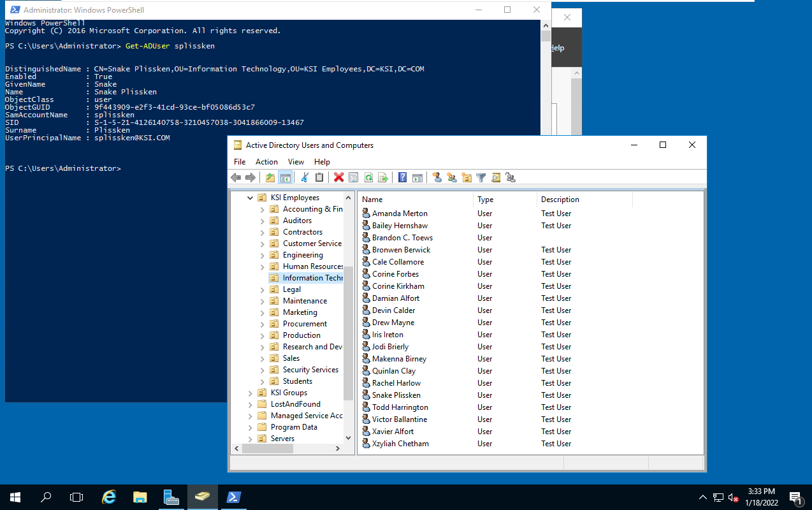Click PowerShell icon on taskbar
This screenshot has height=510, width=812.
tap(233, 497)
